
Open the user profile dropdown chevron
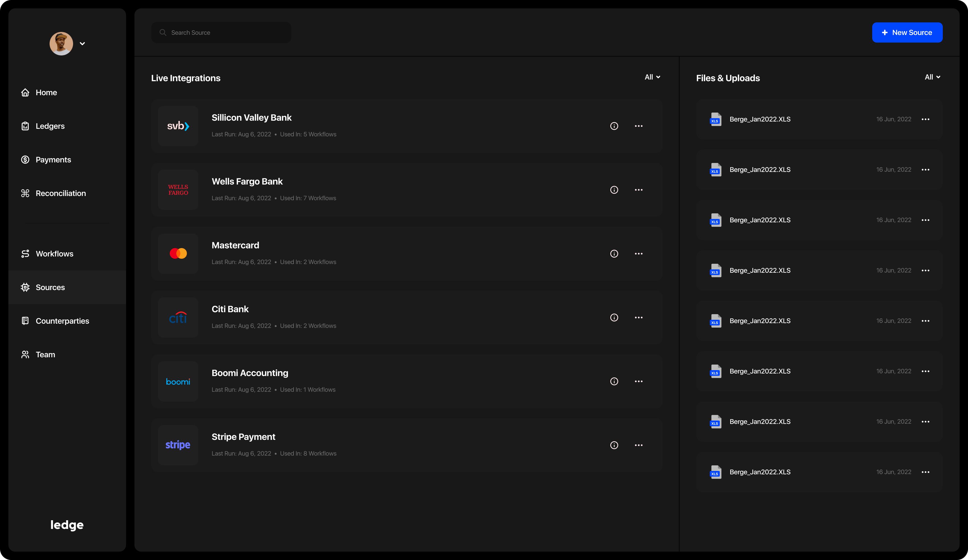coord(82,44)
